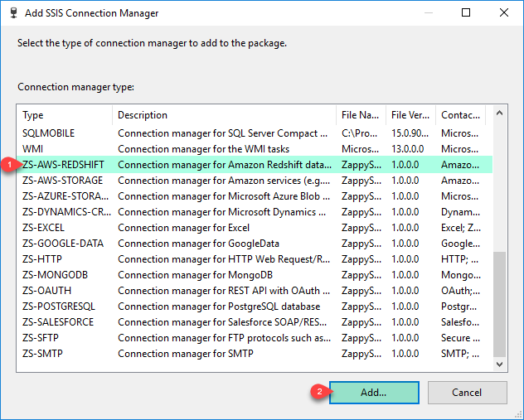524x420 pixels.
Task: Choose the ZS-SFTP connection type
Action: (x=255, y=337)
